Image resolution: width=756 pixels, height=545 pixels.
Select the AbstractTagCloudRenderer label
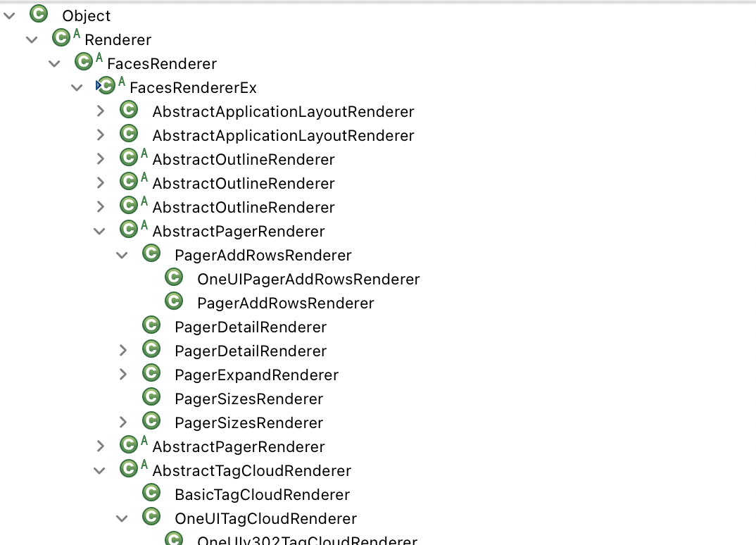(x=251, y=471)
